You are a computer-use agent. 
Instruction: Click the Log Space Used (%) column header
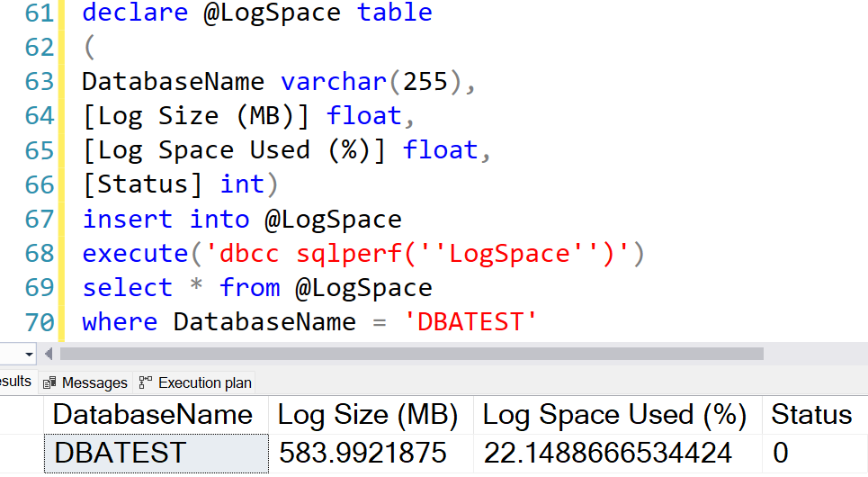tap(618, 415)
